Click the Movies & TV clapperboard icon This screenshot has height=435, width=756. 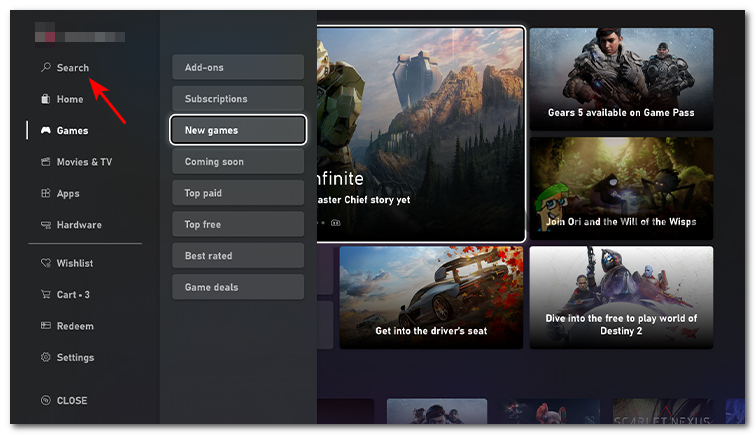(x=45, y=162)
